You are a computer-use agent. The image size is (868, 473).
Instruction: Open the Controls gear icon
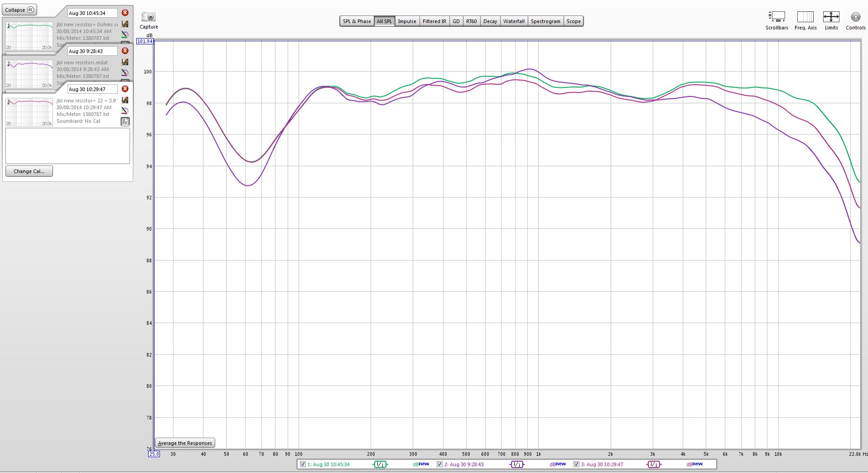click(855, 17)
